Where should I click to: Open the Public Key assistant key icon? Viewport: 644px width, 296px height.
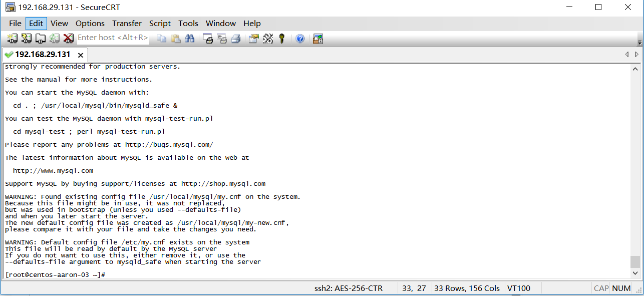(282, 38)
